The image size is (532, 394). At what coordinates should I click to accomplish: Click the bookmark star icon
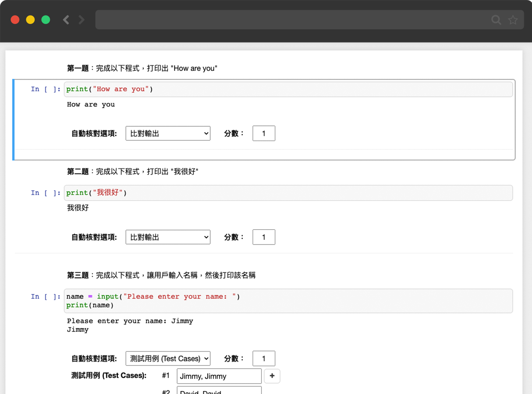tap(513, 20)
